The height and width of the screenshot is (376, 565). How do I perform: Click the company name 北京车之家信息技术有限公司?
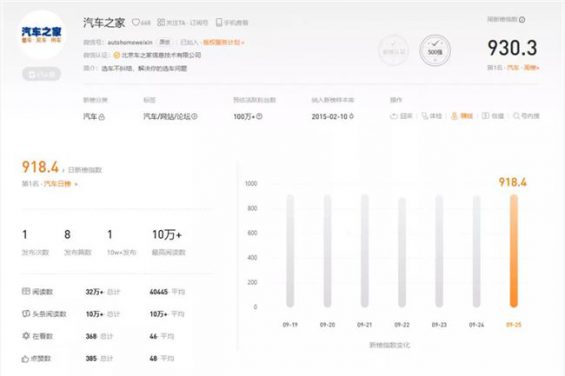click(x=161, y=55)
